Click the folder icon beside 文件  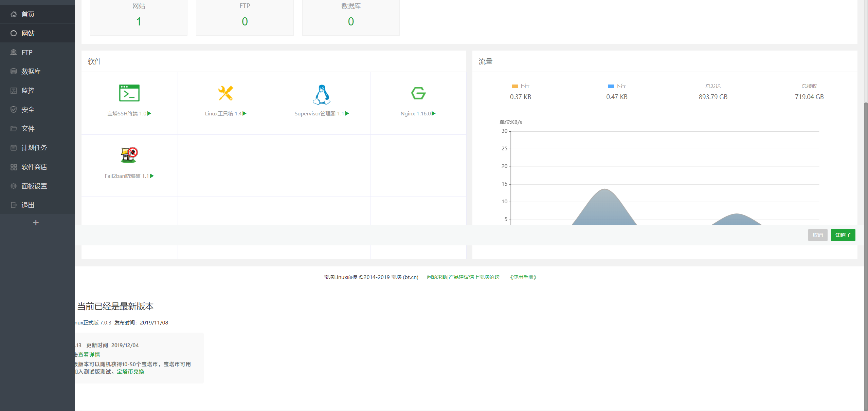14,129
